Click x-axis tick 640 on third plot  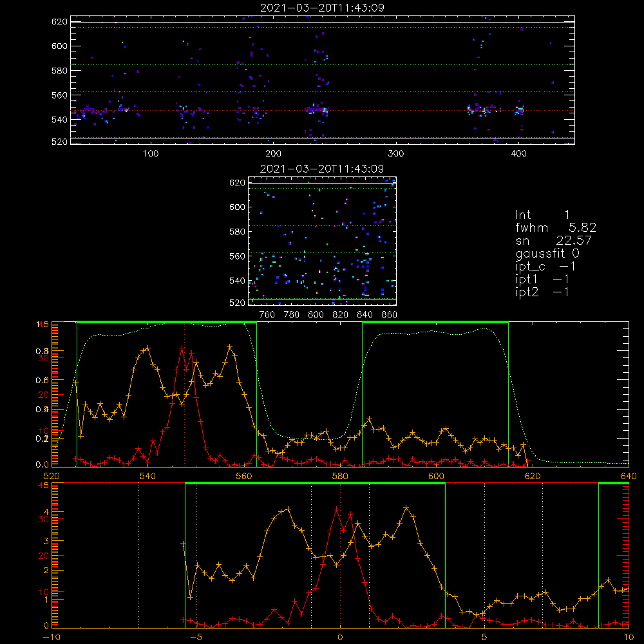[x=629, y=476]
